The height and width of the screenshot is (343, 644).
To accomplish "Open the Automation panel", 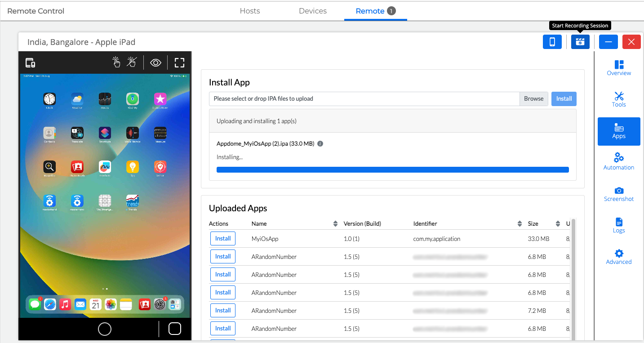I will 619,162.
